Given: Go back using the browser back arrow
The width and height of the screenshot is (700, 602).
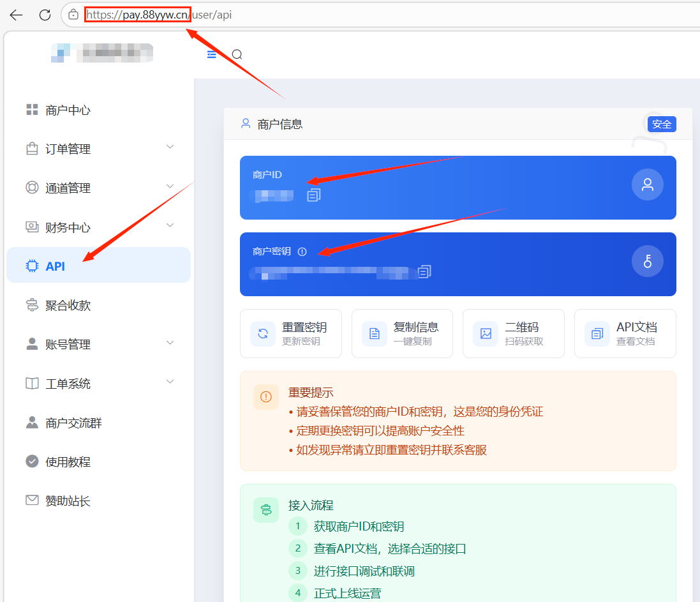Looking at the screenshot, I should 16,15.
